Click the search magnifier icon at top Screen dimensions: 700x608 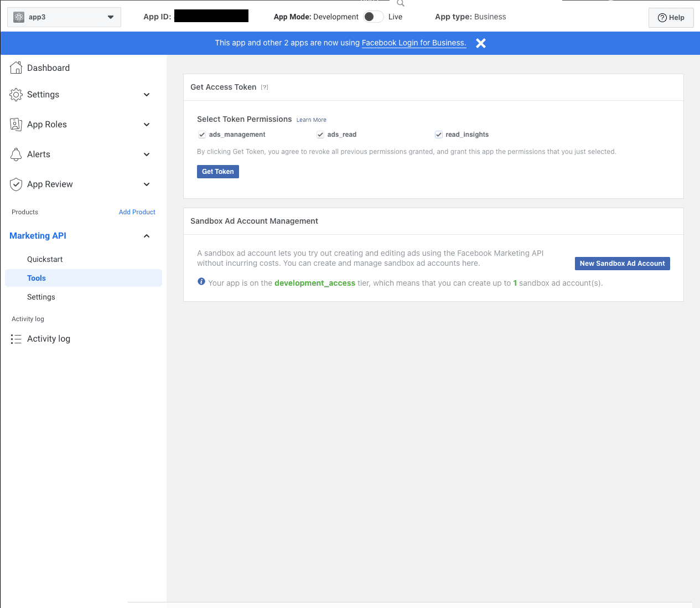(401, 3)
